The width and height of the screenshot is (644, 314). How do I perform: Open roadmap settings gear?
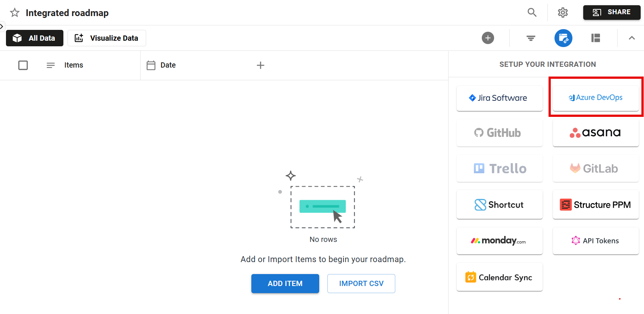click(562, 12)
